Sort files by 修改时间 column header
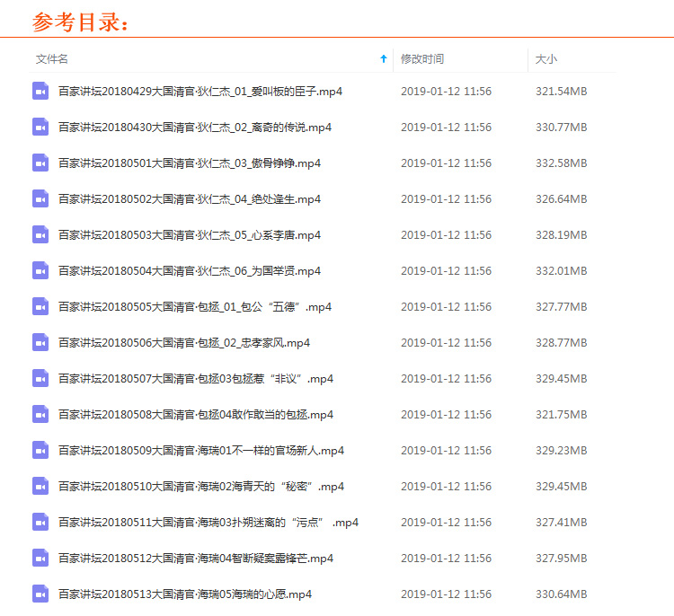Image resolution: width=674 pixels, height=616 pixels. click(x=422, y=59)
